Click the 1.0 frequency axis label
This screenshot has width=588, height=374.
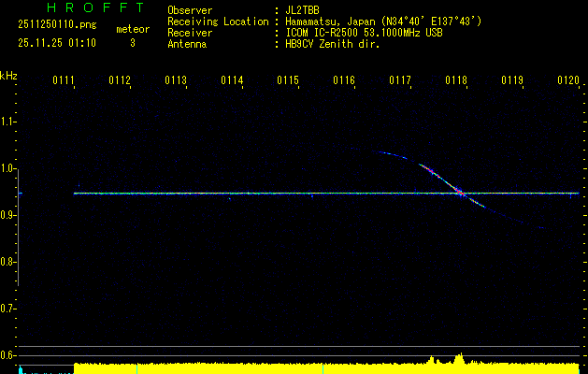[x=9, y=168]
